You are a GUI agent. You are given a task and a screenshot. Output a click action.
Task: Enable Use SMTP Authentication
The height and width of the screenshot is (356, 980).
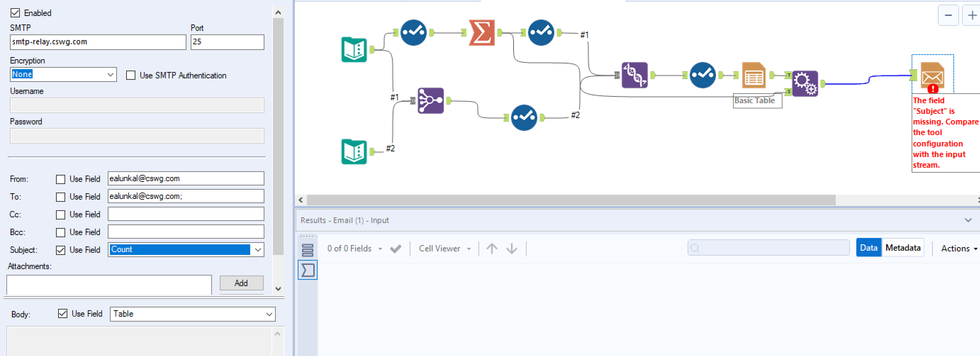pyautogui.click(x=131, y=75)
